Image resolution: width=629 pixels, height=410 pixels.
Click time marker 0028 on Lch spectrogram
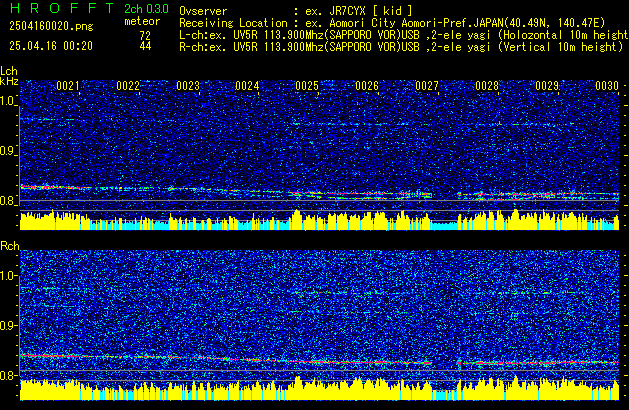coord(487,86)
